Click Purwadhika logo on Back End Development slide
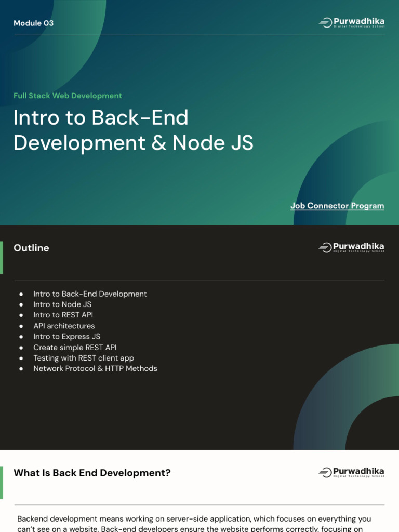Image resolution: width=399 pixels, height=532 pixels. click(351, 472)
